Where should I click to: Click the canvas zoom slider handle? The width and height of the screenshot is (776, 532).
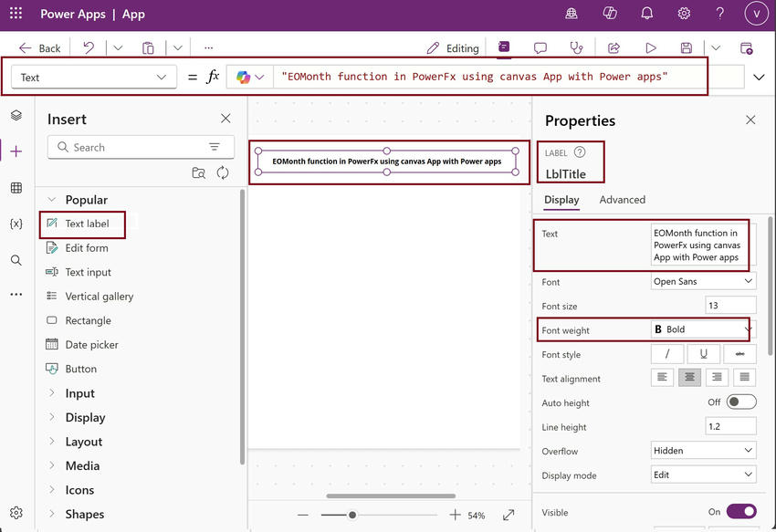coord(352,516)
